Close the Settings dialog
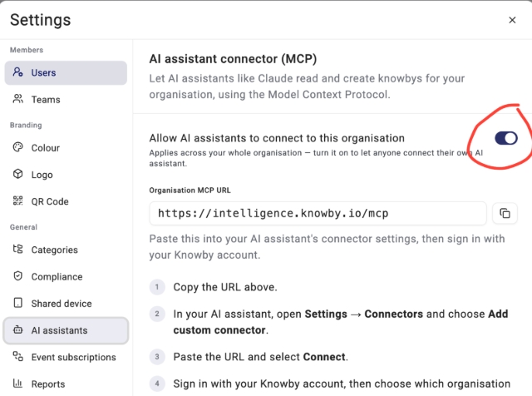This screenshot has height=396, width=532. click(512, 20)
